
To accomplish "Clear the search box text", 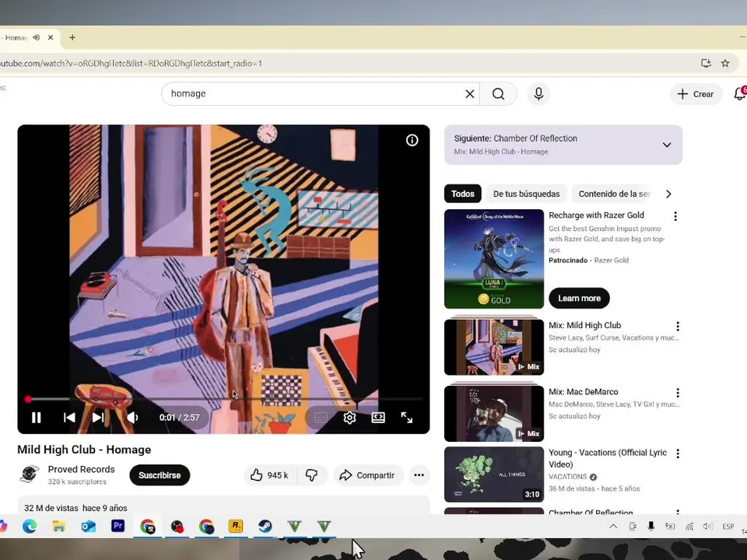I will [x=470, y=94].
